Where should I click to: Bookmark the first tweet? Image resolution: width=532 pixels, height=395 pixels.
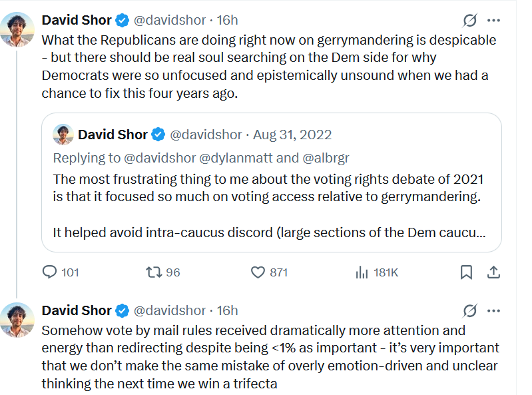click(466, 272)
